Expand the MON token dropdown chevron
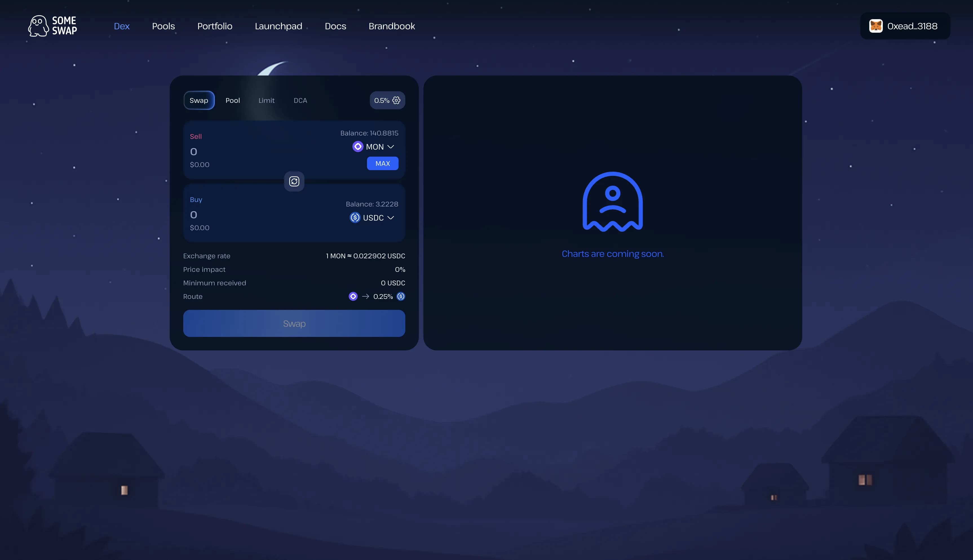This screenshot has width=973, height=560. click(390, 146)
